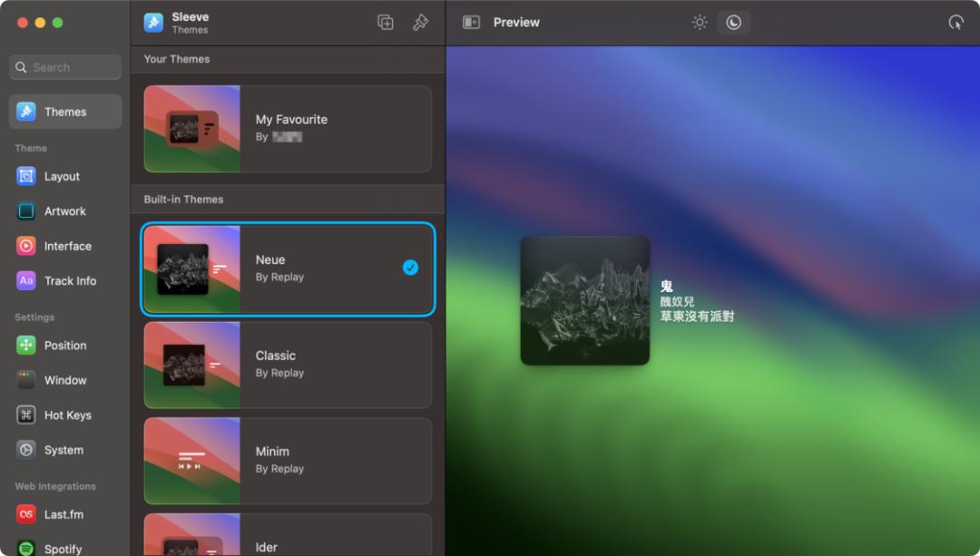Switch preview to light mode sun icon
Viewport: 980px width, 556px height.
(700, 23)
